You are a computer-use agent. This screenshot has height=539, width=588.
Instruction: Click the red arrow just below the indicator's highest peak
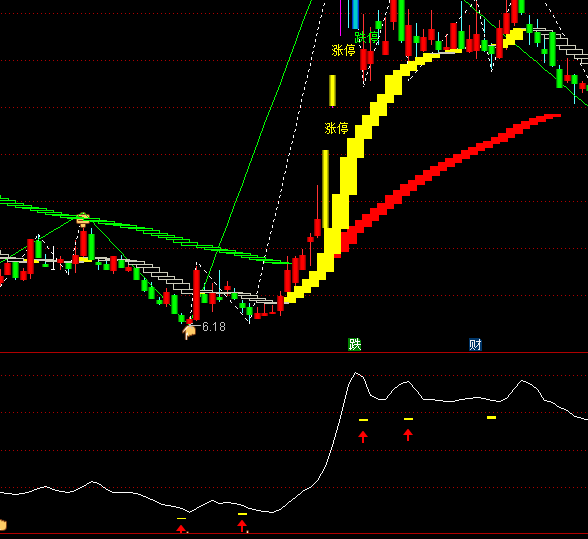363,437
